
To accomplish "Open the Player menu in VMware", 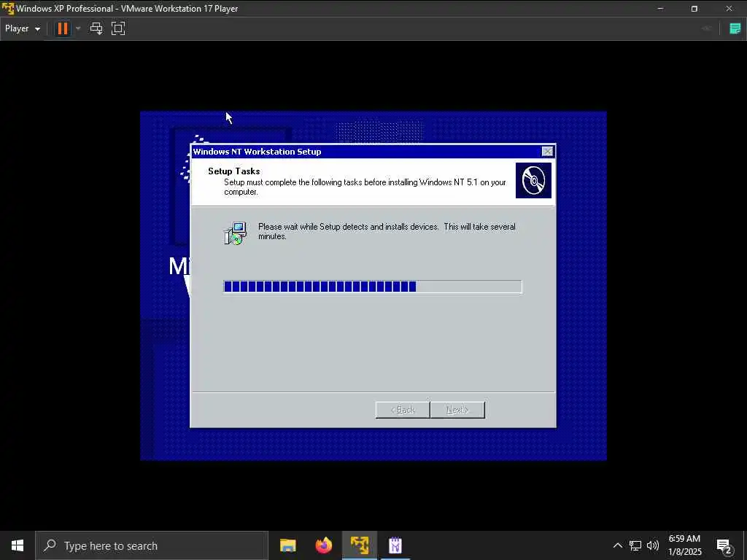I will [23, 28].
